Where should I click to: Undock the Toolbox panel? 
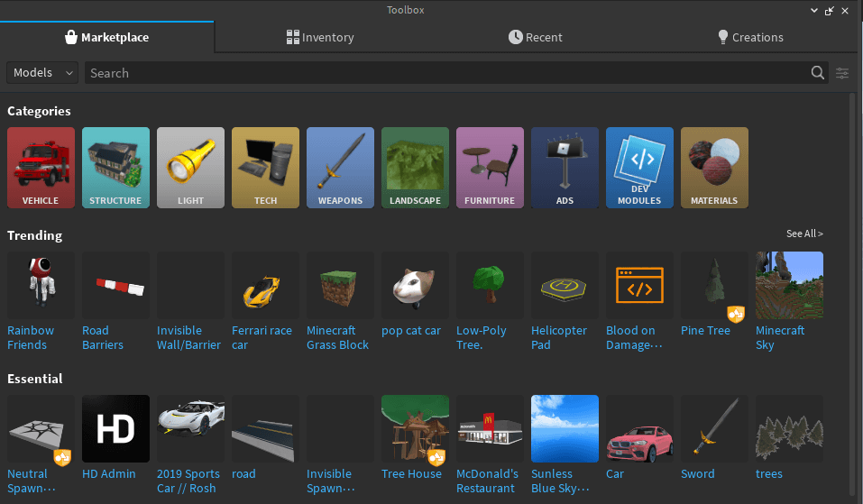coord(830,11)
